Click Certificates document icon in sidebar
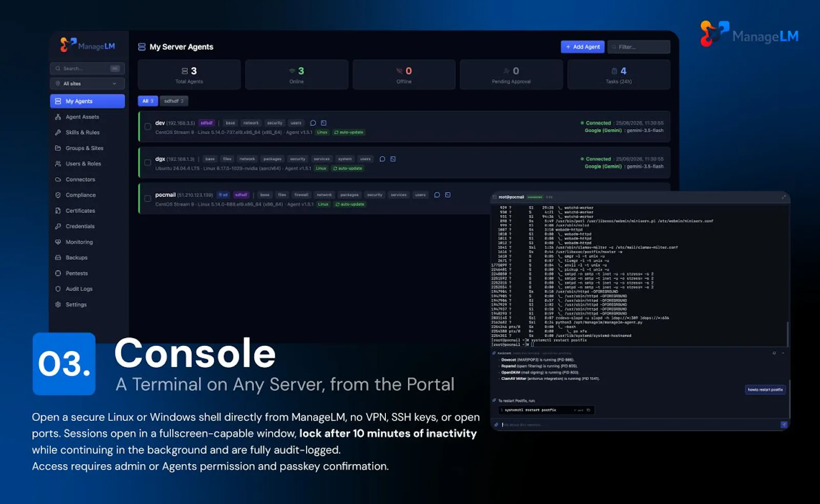This screenshot has width=820, height=504. pos(58,211)
